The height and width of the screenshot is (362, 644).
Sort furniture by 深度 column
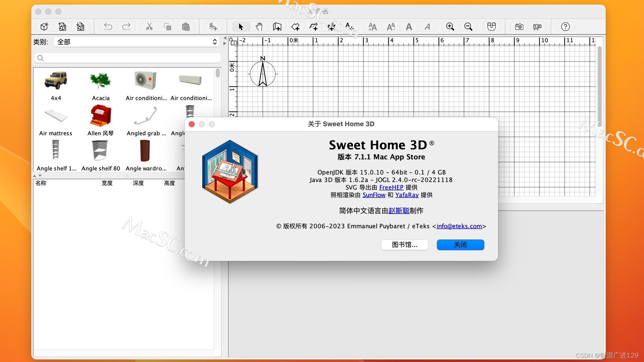point(146,183)
